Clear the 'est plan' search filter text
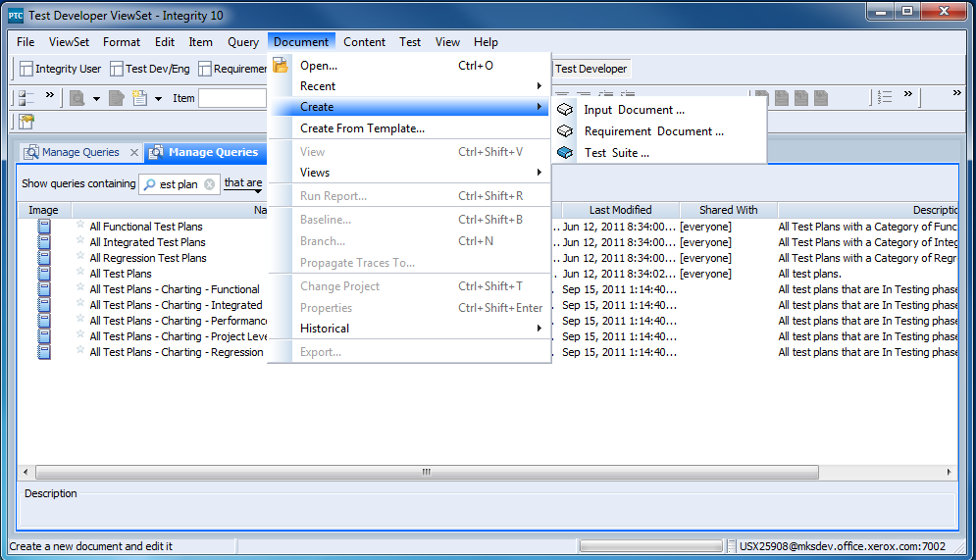 point(210,184)
